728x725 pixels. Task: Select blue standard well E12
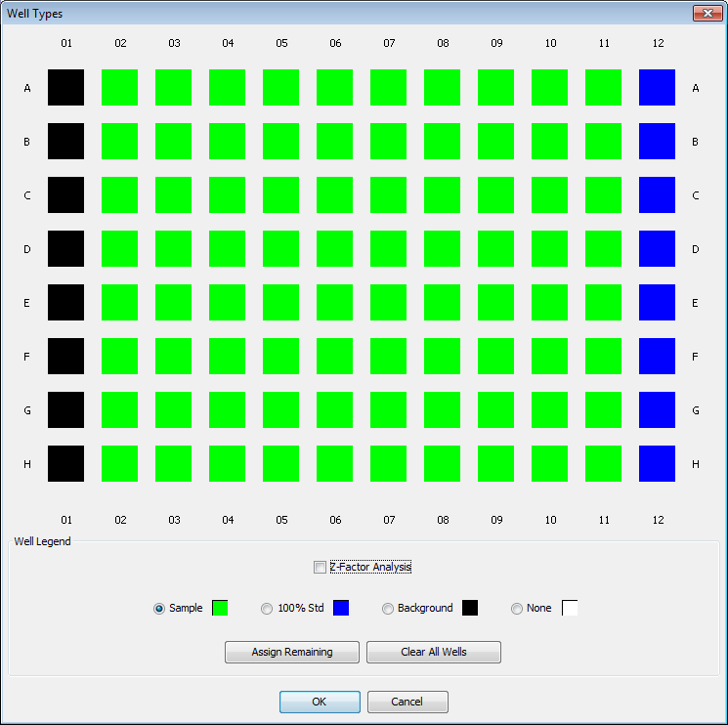(657, 303)
